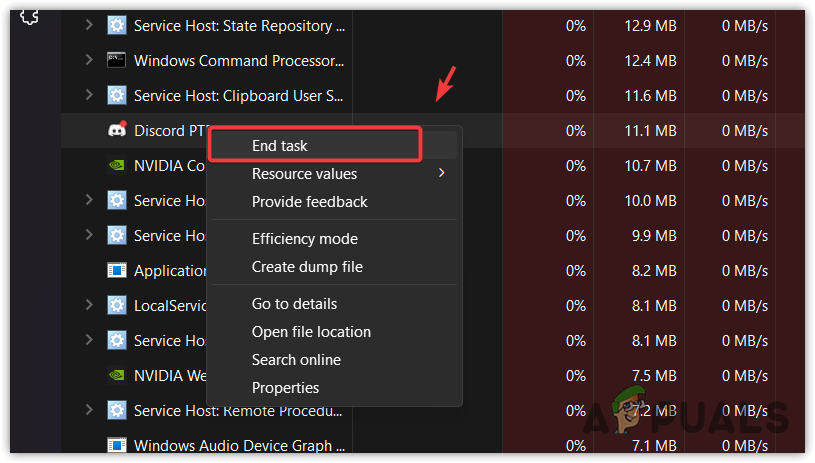Viewport: 815px width, 463px height.
Task: Click the State Repository service gear icon
Action: (x=117, y=26)
